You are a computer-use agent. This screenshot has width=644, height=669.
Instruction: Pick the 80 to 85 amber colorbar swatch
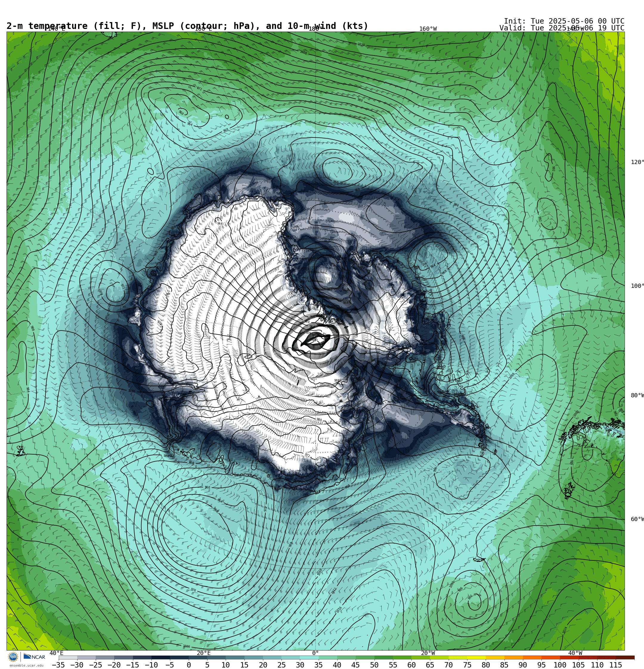coord(495,657)
